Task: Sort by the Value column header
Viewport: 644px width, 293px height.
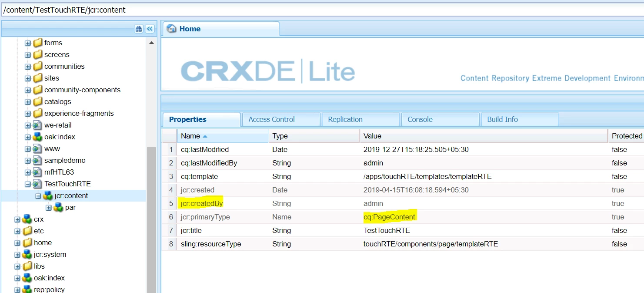Action: (x=483, y=136)
